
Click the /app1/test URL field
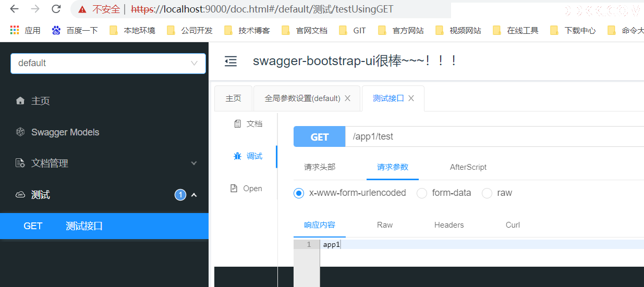click(x=494, y=136)
